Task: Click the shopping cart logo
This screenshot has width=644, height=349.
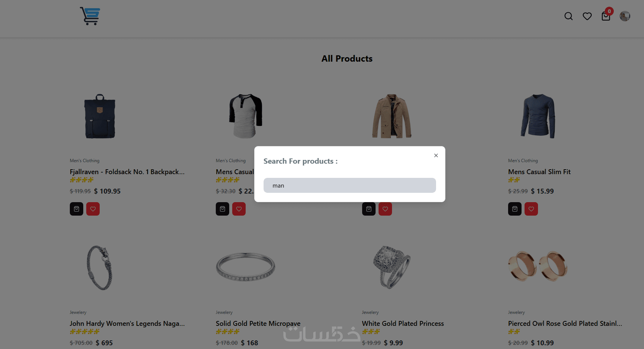Action: pyautogui.click(x=90, y=16)
